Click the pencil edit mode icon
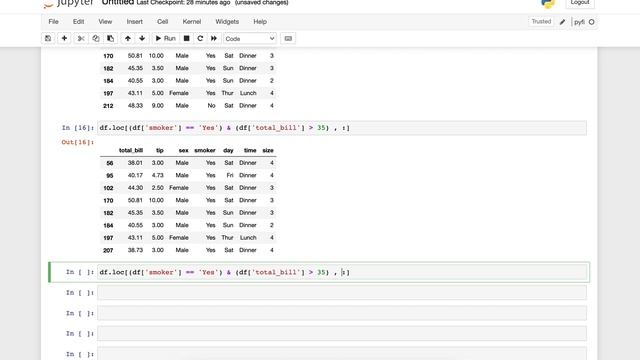The width and height of the screenshot is (640, 360). click(x=562, y=22)
